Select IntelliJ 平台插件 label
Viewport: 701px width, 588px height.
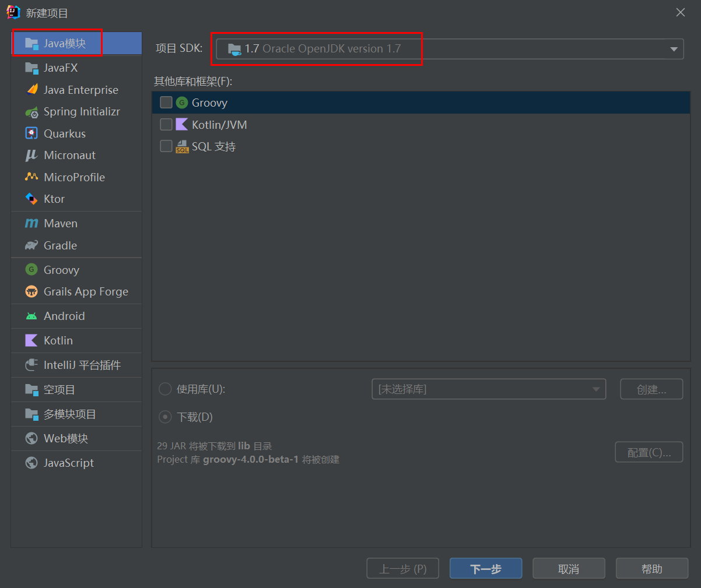click(x=82, y=365)
